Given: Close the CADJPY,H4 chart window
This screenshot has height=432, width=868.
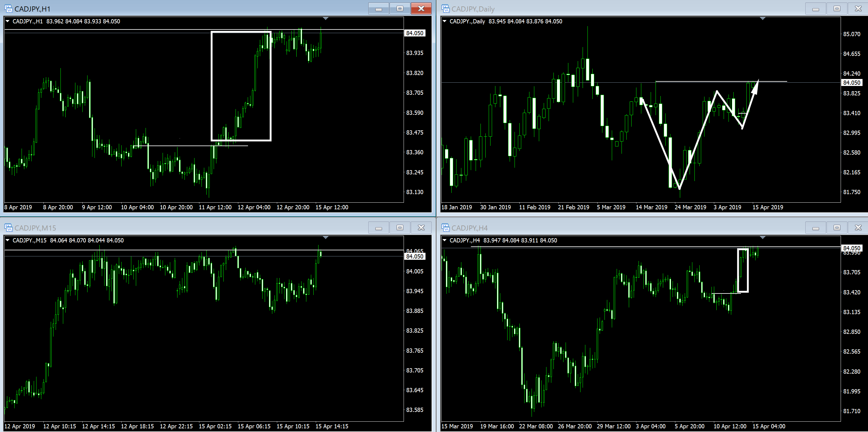Looking at the screenshot, I should pyautogui.click(x=858, y=228).
